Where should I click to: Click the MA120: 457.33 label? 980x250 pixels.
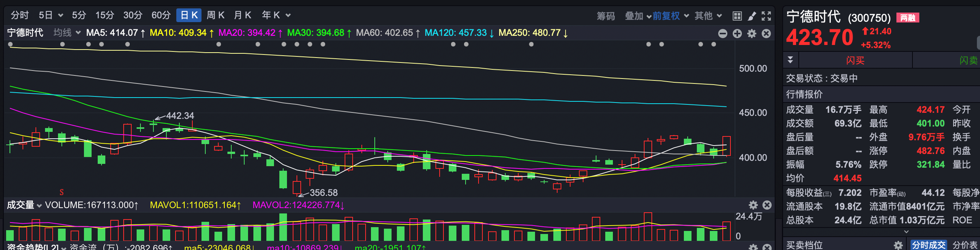pos(459,33)
